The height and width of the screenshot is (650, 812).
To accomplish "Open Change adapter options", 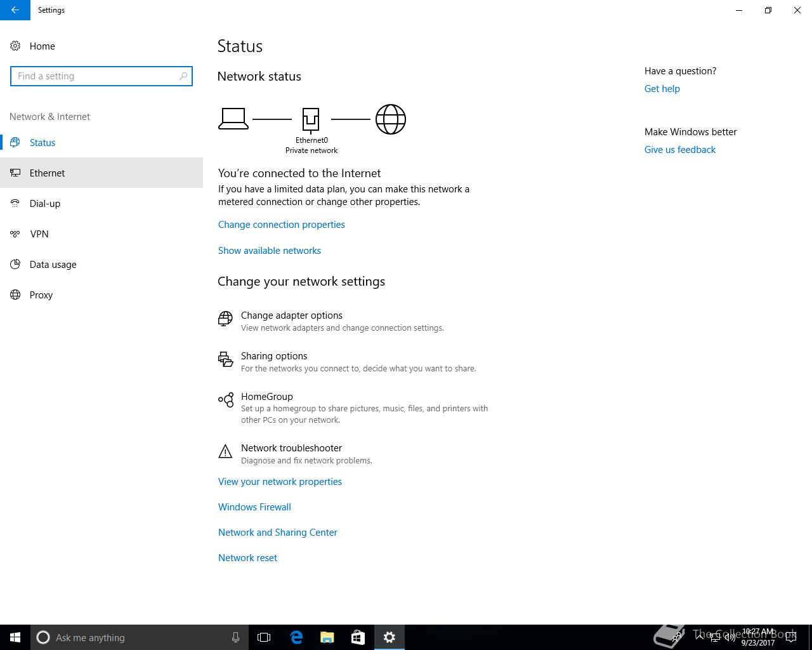I will point(331,321).
